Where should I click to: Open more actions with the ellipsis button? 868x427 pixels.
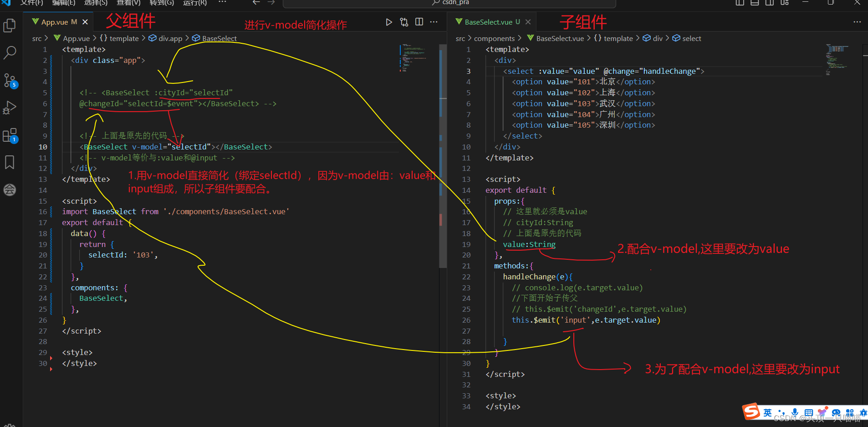[434, 21]
